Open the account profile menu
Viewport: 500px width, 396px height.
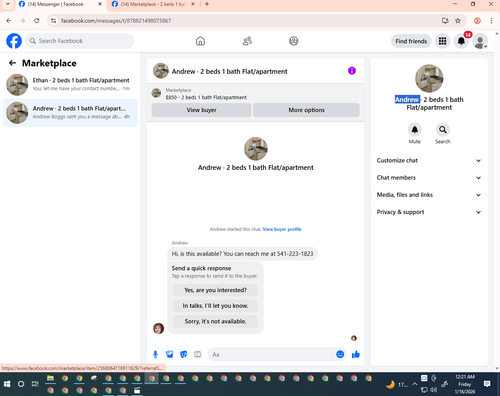pos(480,41)
